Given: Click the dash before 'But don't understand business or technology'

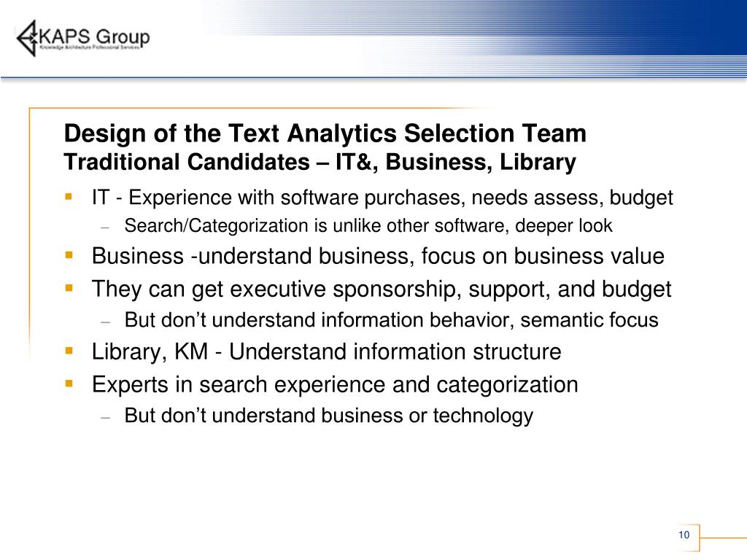Looking at the screenshot, I should (105, 417).
